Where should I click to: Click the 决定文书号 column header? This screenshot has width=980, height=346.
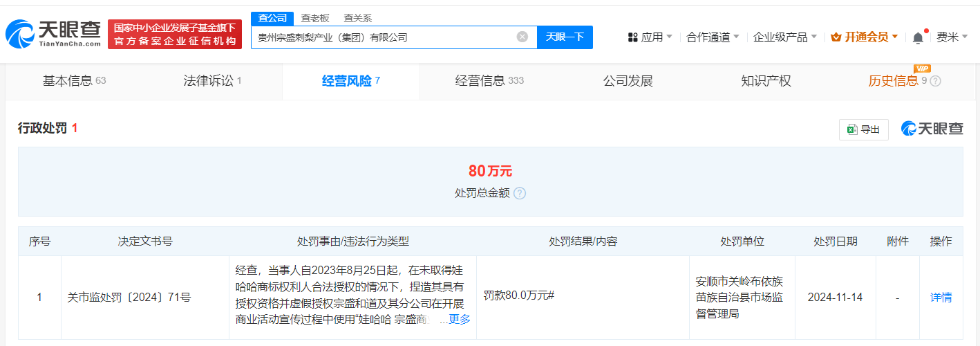(x=145, y=242)
